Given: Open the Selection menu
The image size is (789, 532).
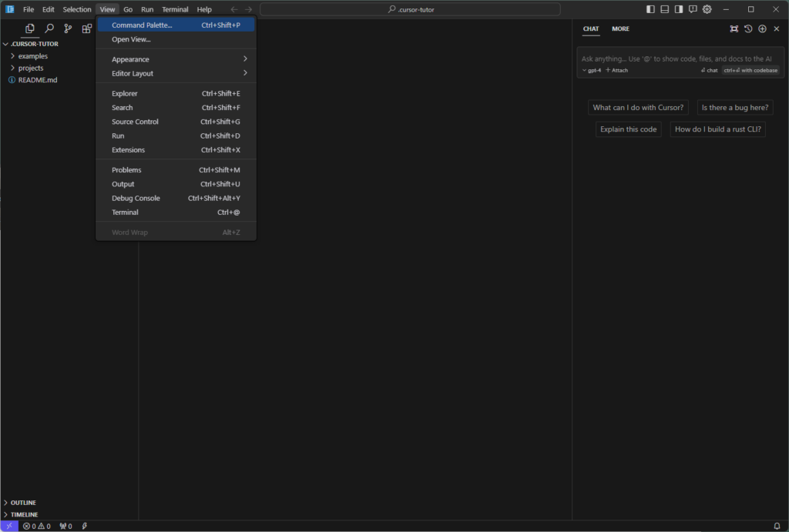Looking at the screenshot, I should click(x=77, y=9).
